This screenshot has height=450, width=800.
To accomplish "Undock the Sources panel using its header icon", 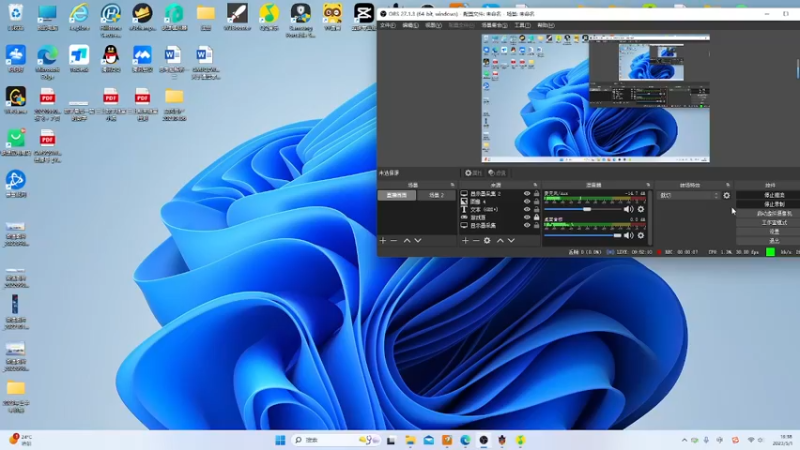I will coord(535,185).
